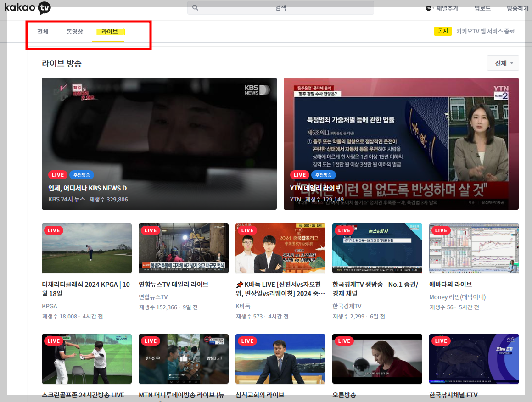The width and height of the screenshot is (532, 402).
Task: Click LIVE badge on 연합뉴스TV thumbnail
Action: click(x=151, y=230)
